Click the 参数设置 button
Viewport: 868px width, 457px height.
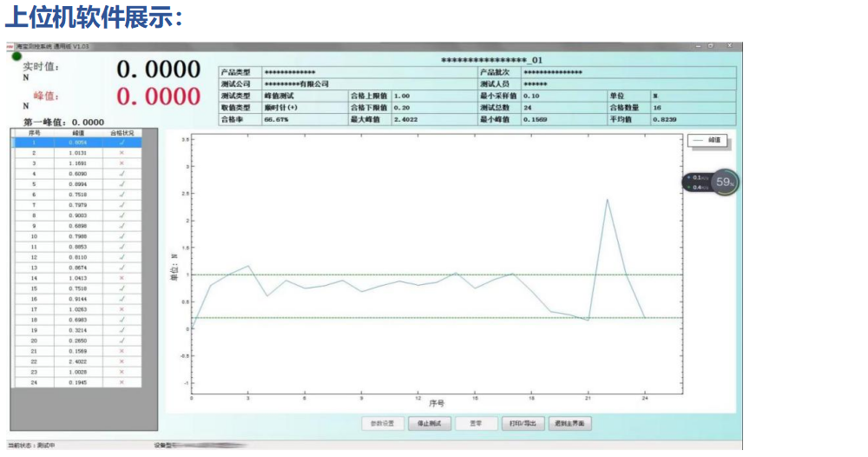[x=383, y=423]
